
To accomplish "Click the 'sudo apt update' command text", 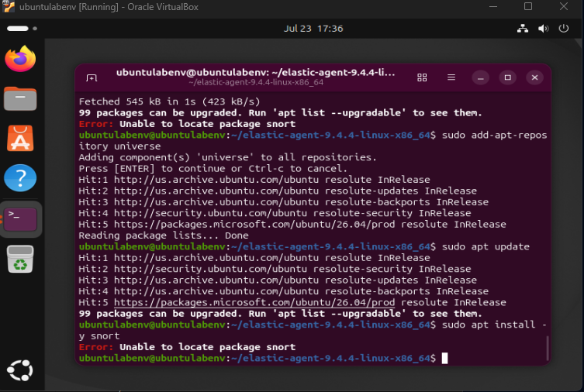I will coord(486,246).
